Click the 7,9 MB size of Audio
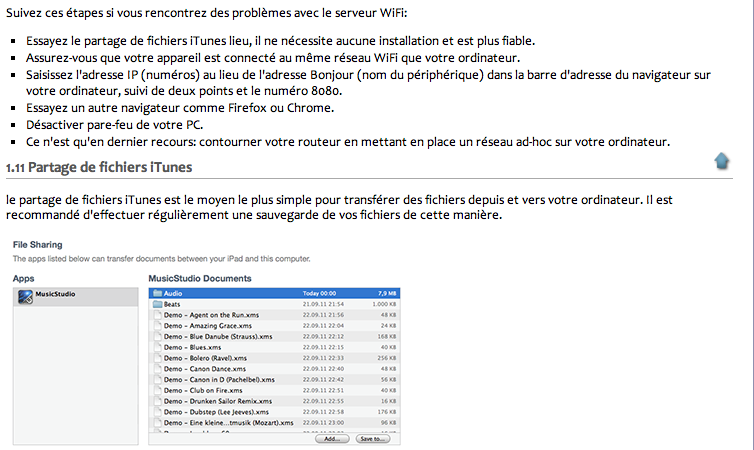Image resolution: width=754 pixels, height=450 pixels. click(387, 293)
